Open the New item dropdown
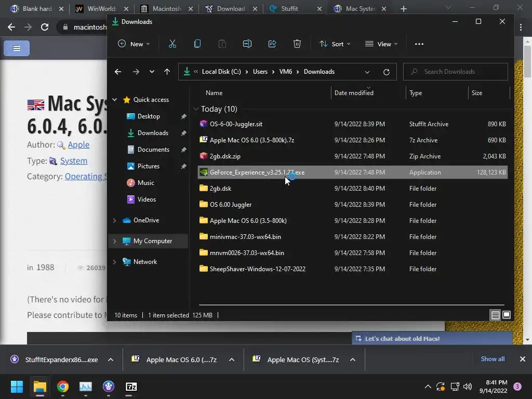Viewport: 532px width, 399px height. 134,44
